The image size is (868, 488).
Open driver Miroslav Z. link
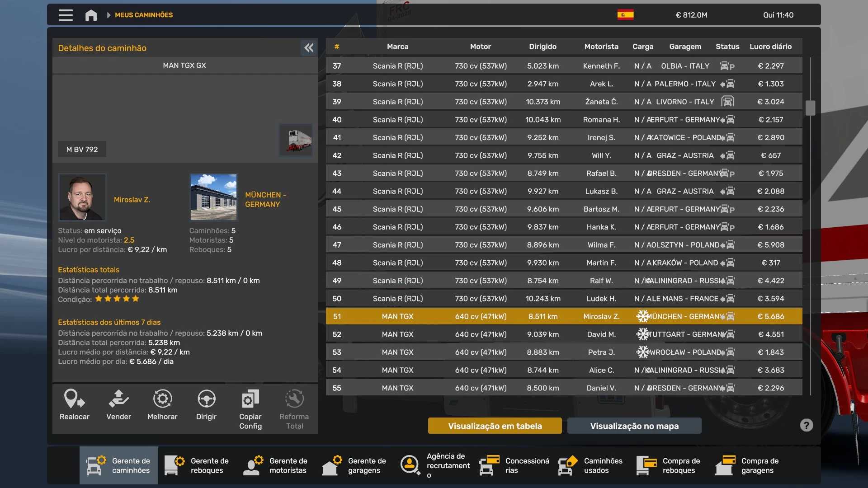click(132, 199)
